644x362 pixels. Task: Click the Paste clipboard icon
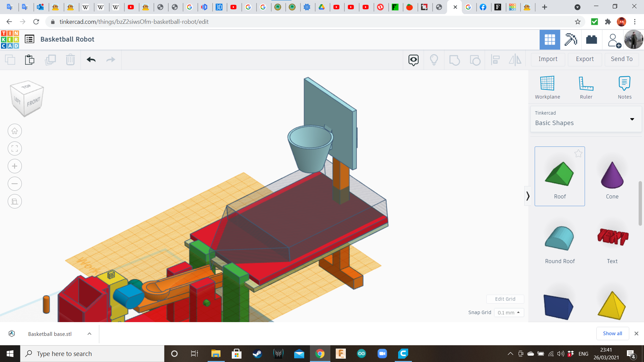click(x=30, y=60)
